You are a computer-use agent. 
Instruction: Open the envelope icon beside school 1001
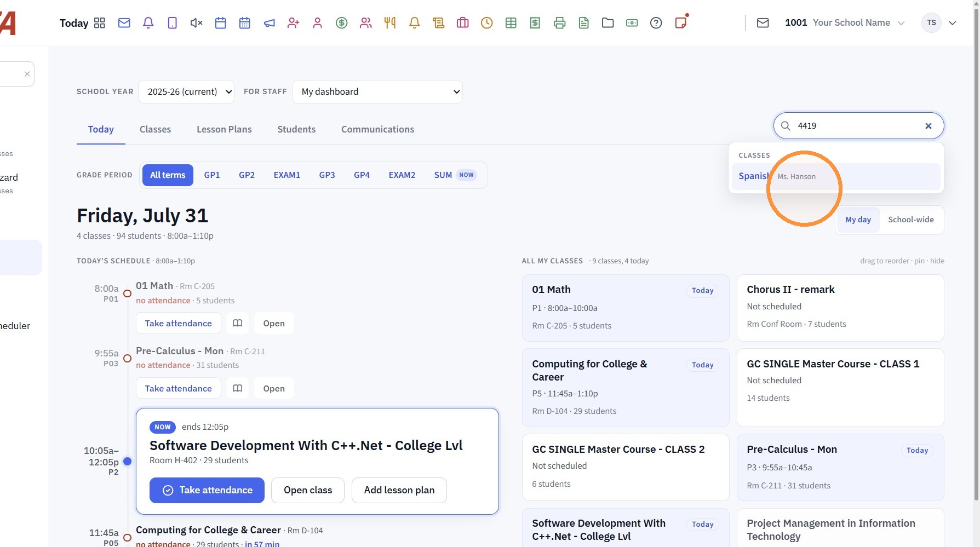point(763,23)
